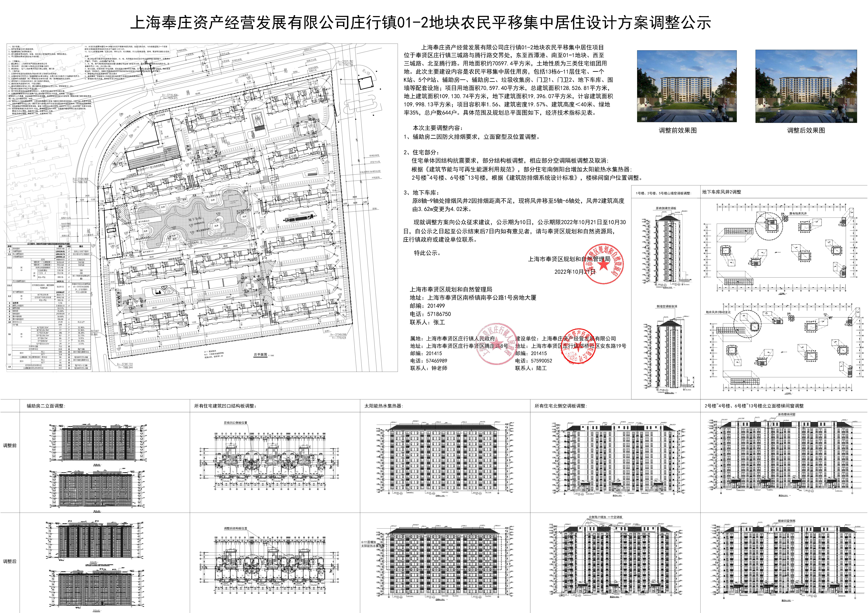Click the 侧墙空调板取消 label

tap(667, 306)
